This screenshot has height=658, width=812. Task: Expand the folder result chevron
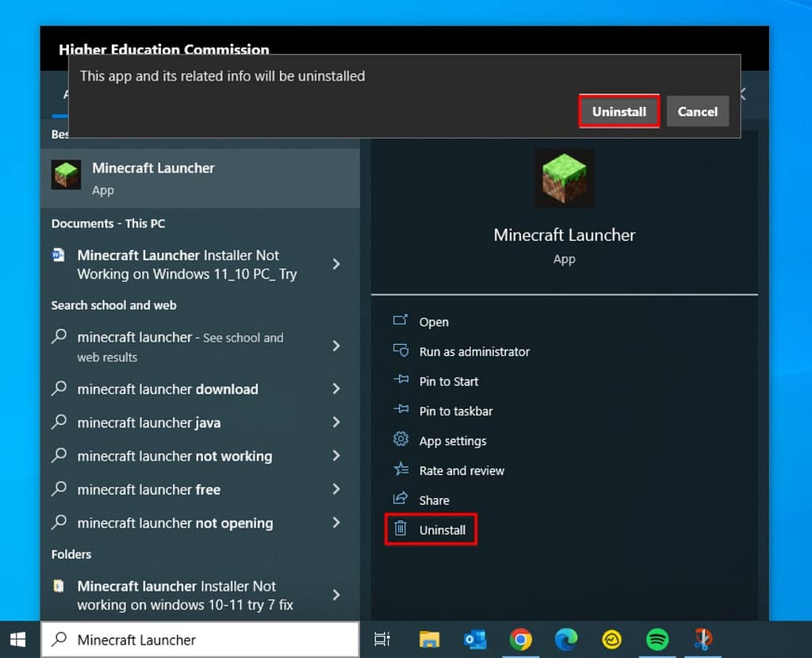click(x=336, y=595)
